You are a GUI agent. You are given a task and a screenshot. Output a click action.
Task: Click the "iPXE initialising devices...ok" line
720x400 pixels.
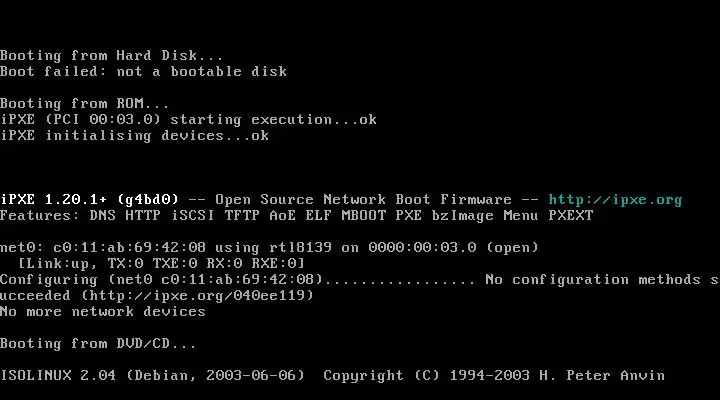[x=134, y=136]
